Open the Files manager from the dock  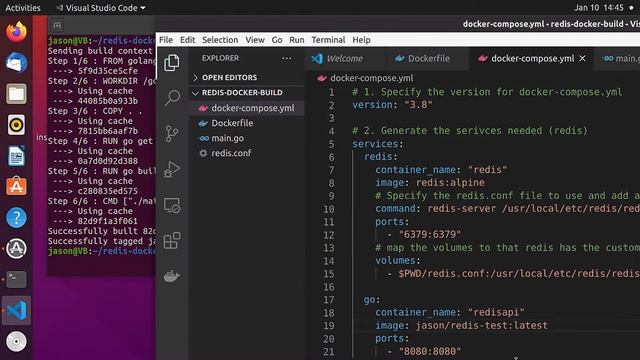click(16, 94)
